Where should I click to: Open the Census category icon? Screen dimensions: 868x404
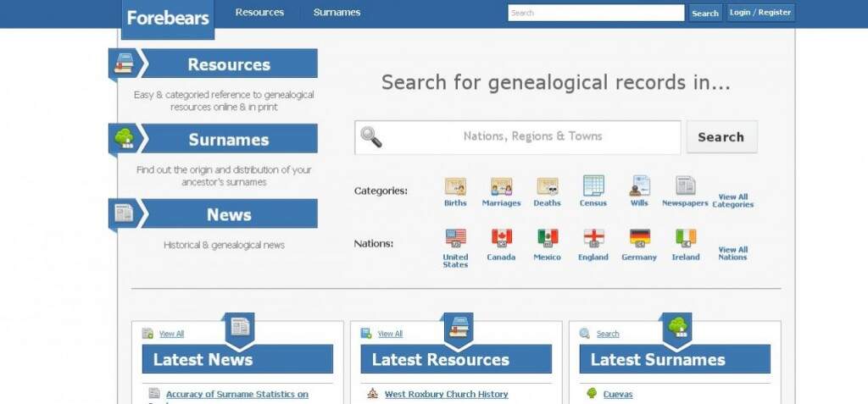593,186
